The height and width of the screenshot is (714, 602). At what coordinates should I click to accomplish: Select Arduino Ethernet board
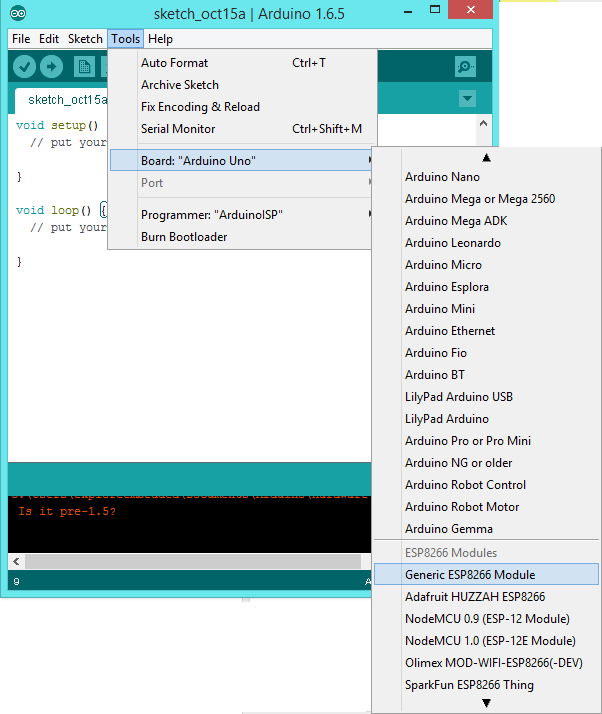coord(486,331)
